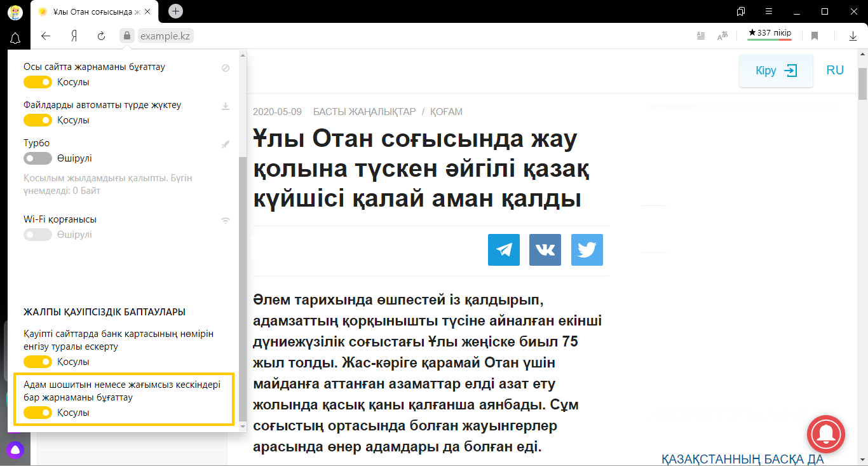868x466 pixels.
Task: Open БАСТЫ ЖАҢАЛЫҚТАР category link
Action: pos(364,112)
